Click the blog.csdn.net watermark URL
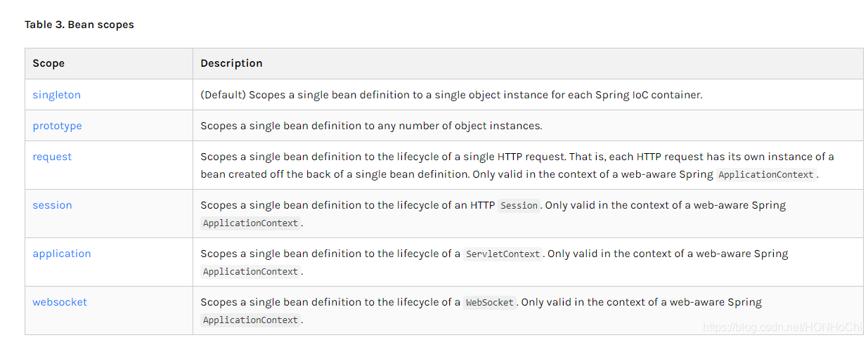Viewport: 868px width, 340px height. tap(782, 327)
